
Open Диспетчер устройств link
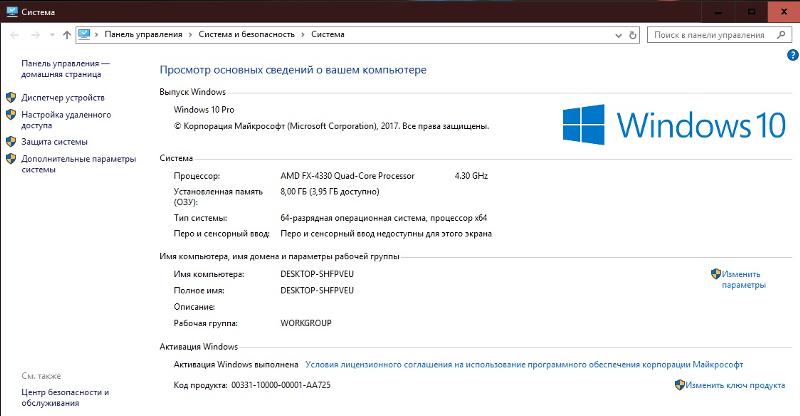tap(63, 97)
